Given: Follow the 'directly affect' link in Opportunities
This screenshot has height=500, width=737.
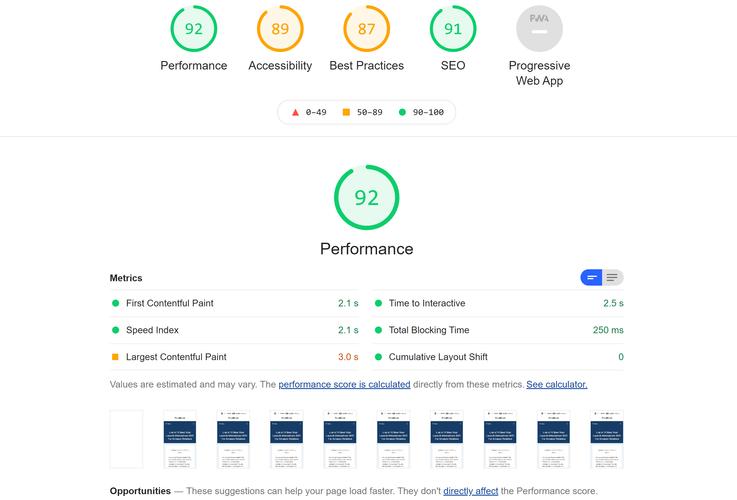Looking at the screenshot, I should 470,491.
